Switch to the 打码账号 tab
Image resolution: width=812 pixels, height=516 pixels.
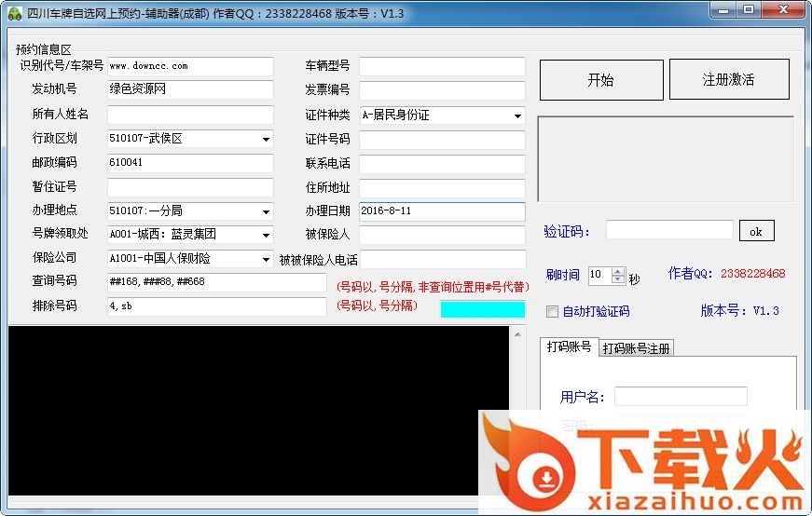click(569, 346)
